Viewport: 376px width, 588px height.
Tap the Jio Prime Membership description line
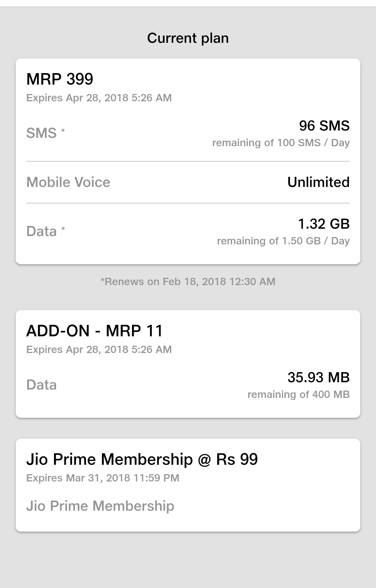100,506
